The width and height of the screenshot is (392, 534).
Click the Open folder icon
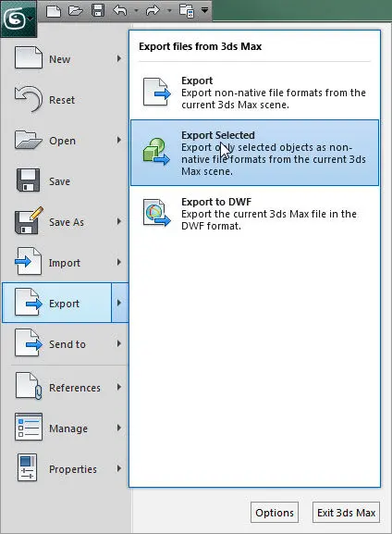pos(29,140)
